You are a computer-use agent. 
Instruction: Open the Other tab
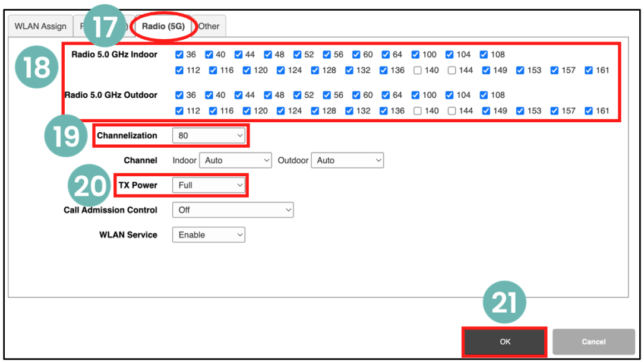[x=209, y=26]
